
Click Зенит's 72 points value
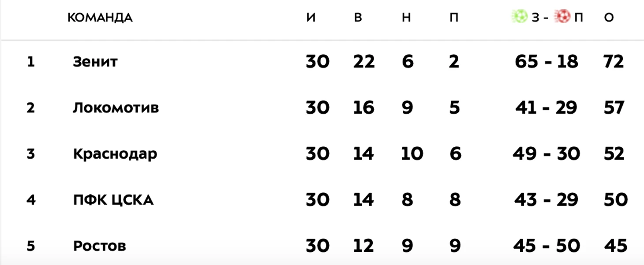(x=614, y=62)
